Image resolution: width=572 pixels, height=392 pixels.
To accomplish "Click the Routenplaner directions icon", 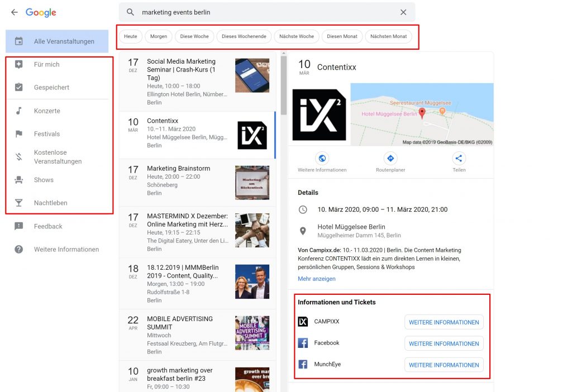I will [390, 158].
